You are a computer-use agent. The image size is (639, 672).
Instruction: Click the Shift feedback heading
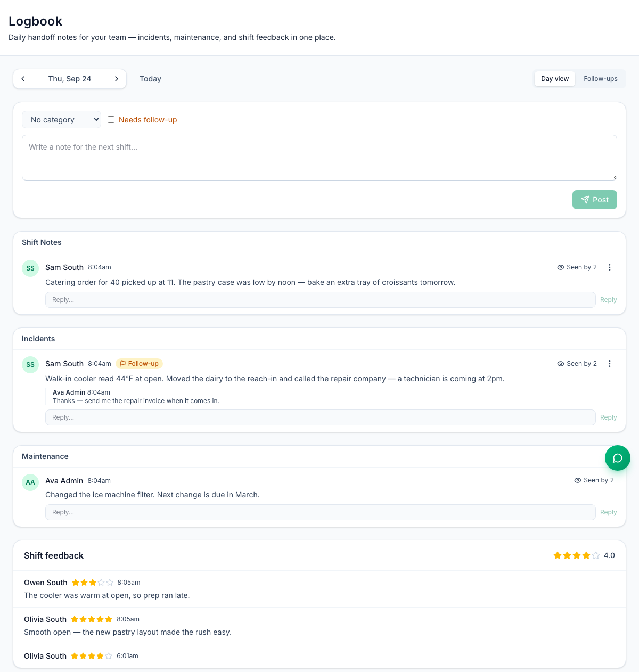[54, 555]
